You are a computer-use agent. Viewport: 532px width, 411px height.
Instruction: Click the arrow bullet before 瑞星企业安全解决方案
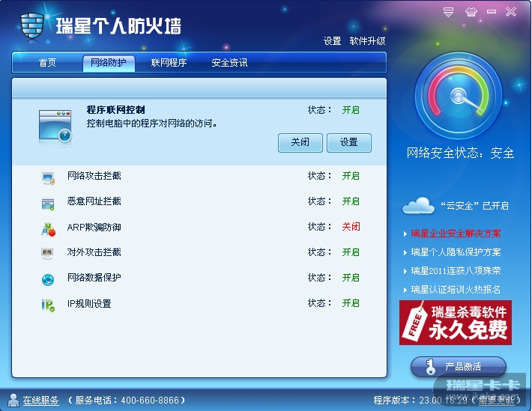(405, 234)
